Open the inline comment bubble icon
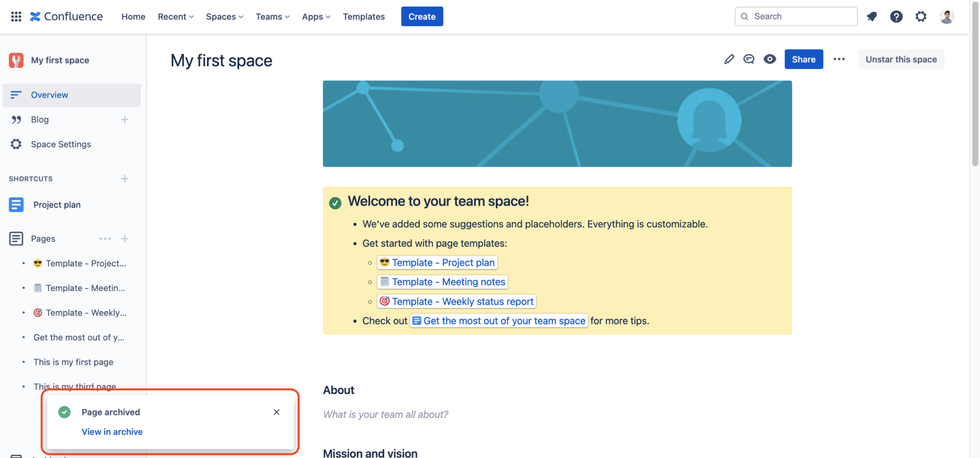The image size is (980, 458). (749, 59)
